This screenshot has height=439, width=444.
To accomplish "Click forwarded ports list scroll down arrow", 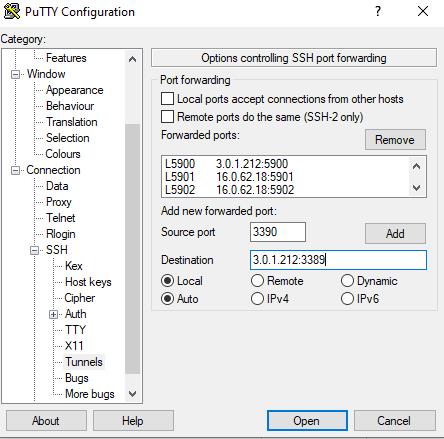I will click(x=416, y=188).
